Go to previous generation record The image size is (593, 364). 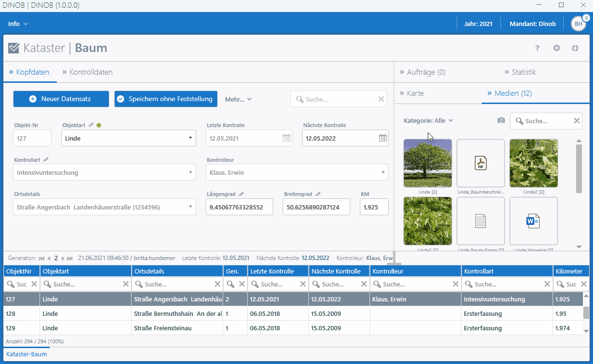pyautogui.click(x=49, y=258)
